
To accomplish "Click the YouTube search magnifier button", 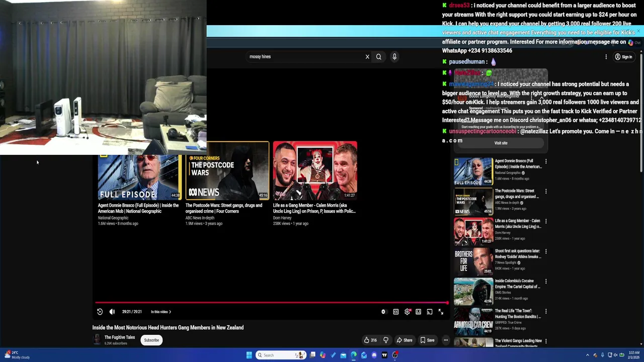I will pos(379,57).
